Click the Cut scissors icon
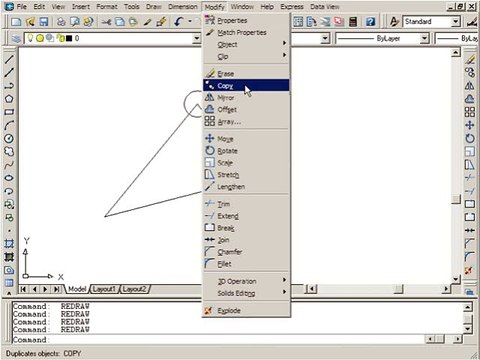 tap(106, 22)
